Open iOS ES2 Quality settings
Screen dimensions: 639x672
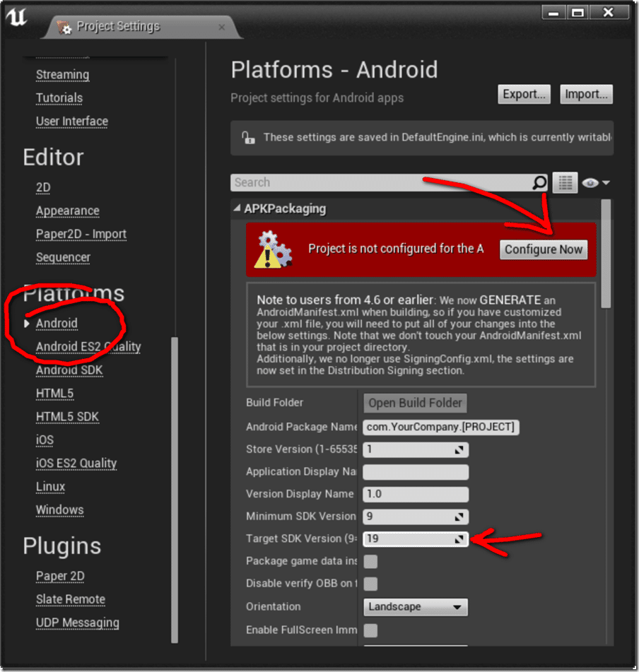click(x=76, y=464)
